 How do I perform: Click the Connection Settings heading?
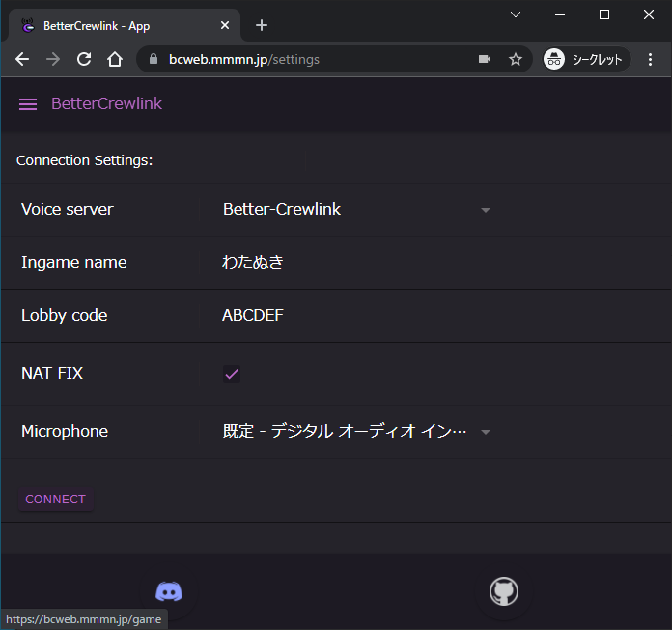84,160
